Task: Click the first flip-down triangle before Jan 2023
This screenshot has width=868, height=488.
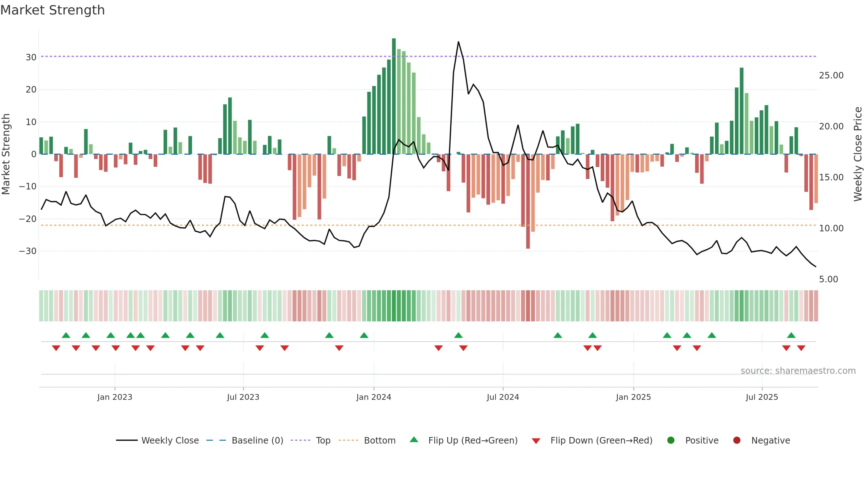Action: coord(56,348)
